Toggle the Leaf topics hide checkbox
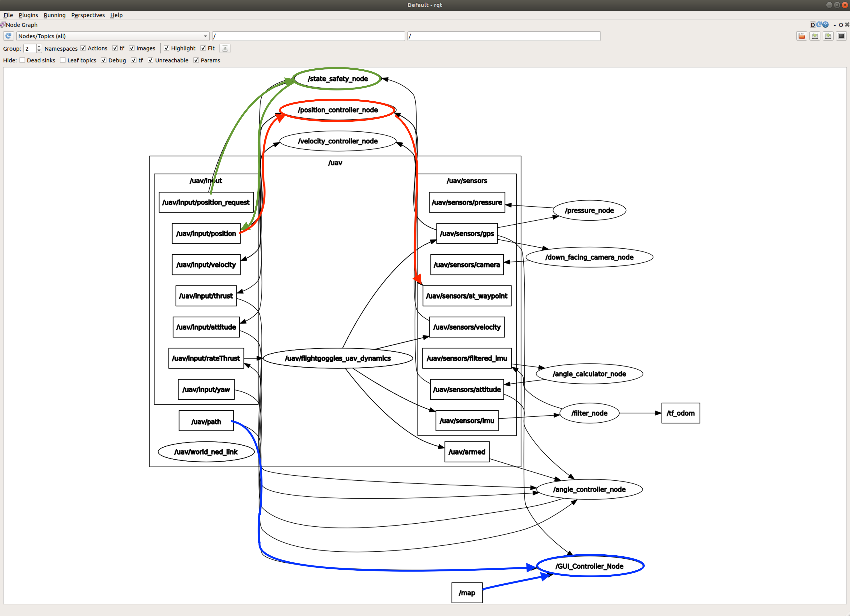Image resolution: width=850 pixels, height=616 pixels. (x=63, y=60)
